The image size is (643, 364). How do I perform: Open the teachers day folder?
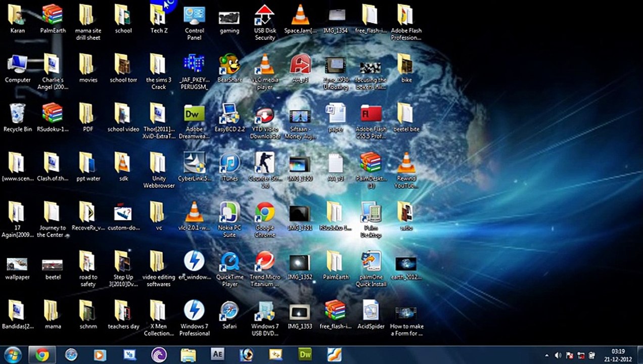123,315
